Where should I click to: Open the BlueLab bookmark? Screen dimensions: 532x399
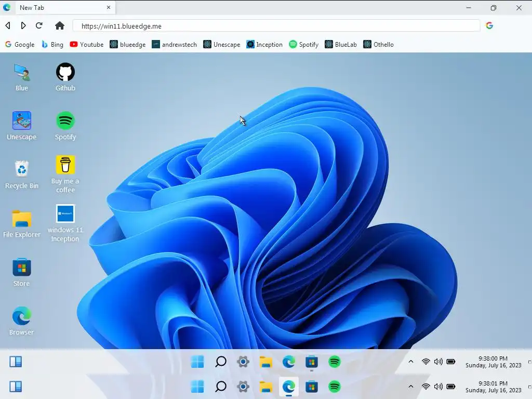click(x=341, y=45)
